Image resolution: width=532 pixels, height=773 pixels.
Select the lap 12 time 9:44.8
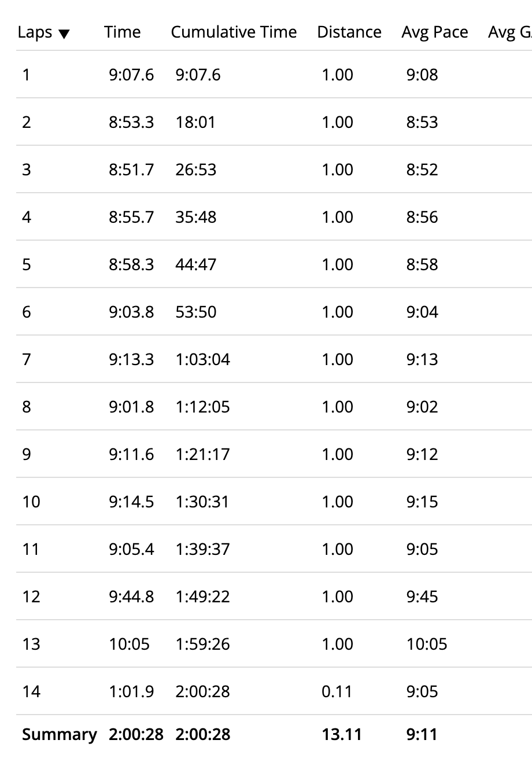pos(131,597)
